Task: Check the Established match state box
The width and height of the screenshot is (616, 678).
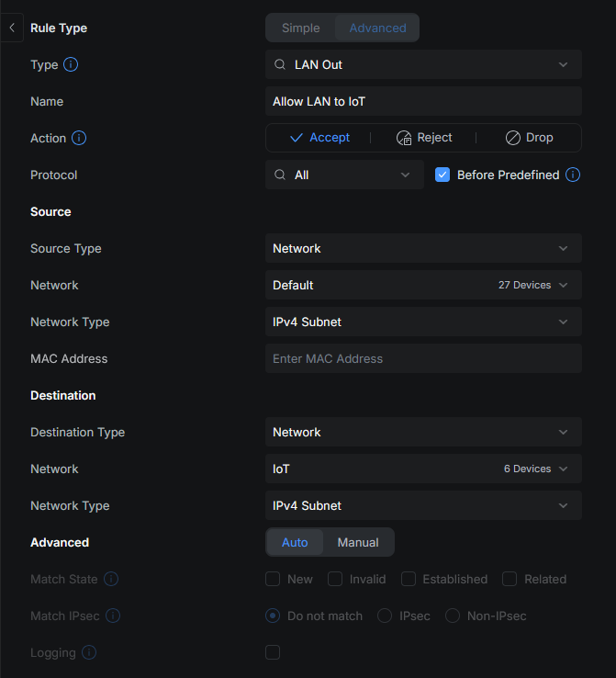Action: tap(409, 579)
